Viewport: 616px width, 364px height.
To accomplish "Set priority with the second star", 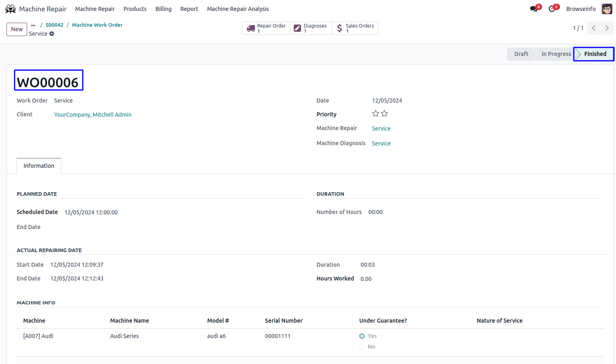I will [x=384, y=114].
